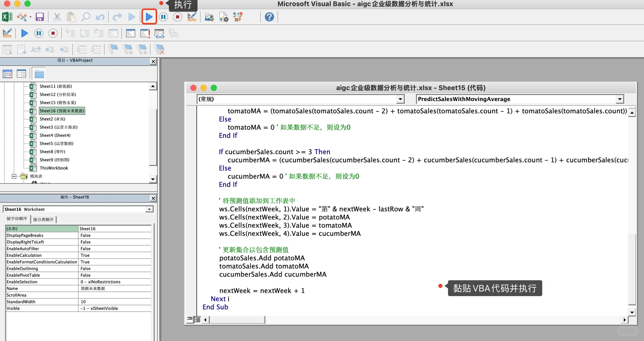Save the workbook with the floppy disk icon
Viewport: 644px width, 341px height.
coord(40,17)
